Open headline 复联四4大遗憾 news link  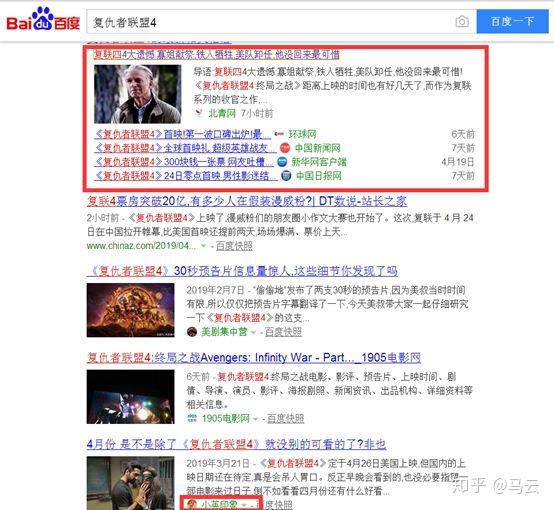[216, 54]
